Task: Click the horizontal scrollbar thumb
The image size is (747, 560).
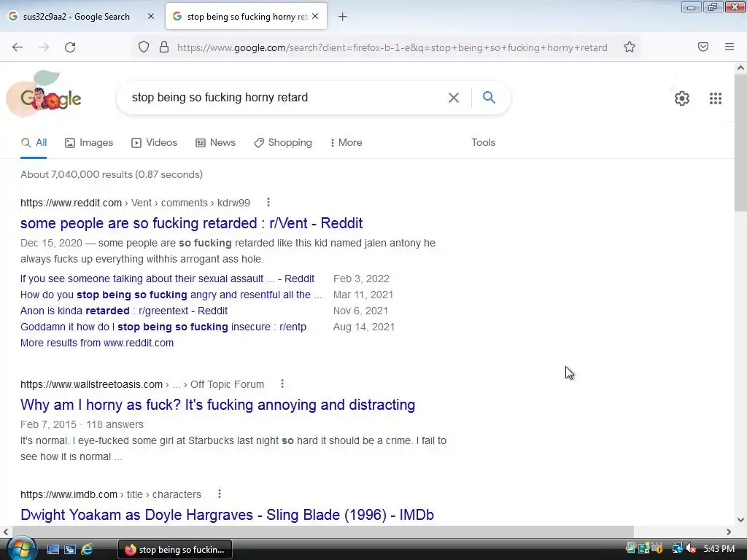Action: coord(323,532)
